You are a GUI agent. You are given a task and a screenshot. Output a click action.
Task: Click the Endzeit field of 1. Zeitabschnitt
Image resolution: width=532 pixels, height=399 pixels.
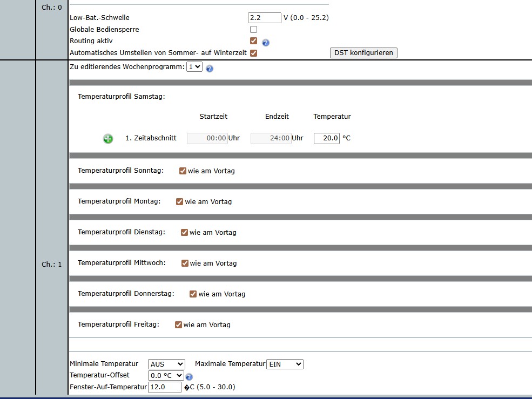pos(271,138)
